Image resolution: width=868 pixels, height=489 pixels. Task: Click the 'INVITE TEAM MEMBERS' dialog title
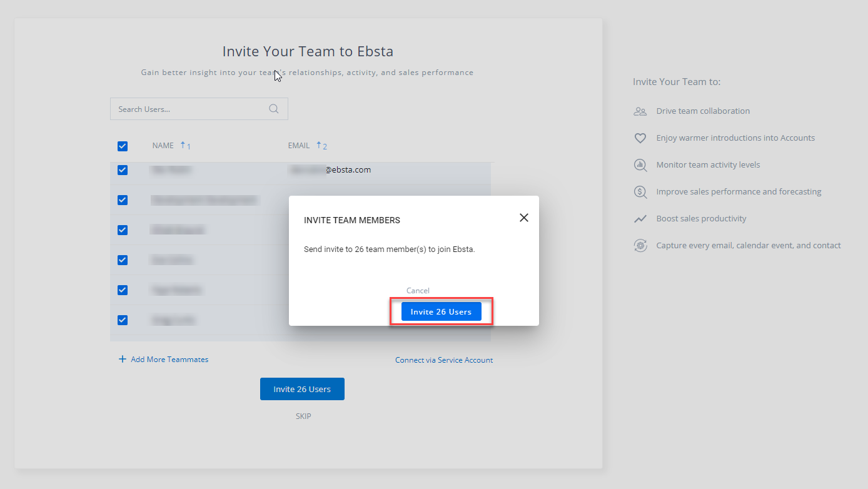point(352,220)
